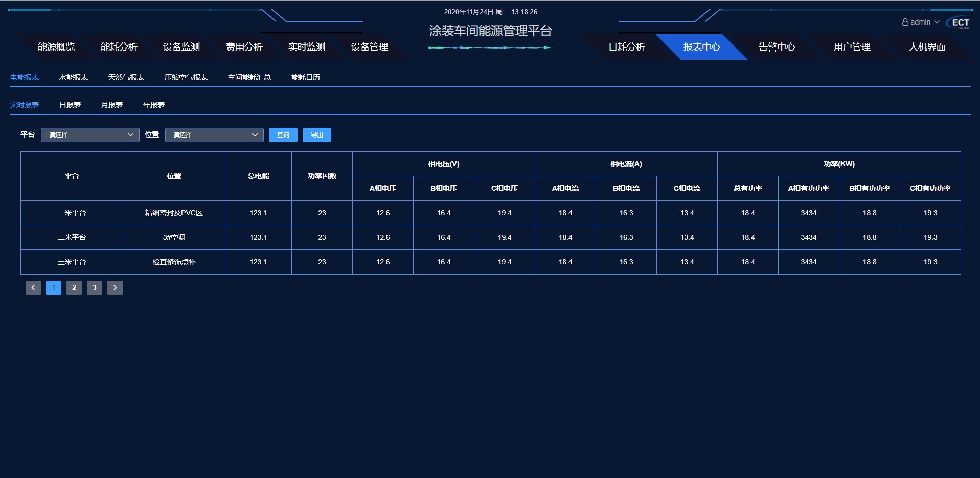Jump to page 2 of table
This screenshot has width=980, height=478.
click(x=74, y=288)
